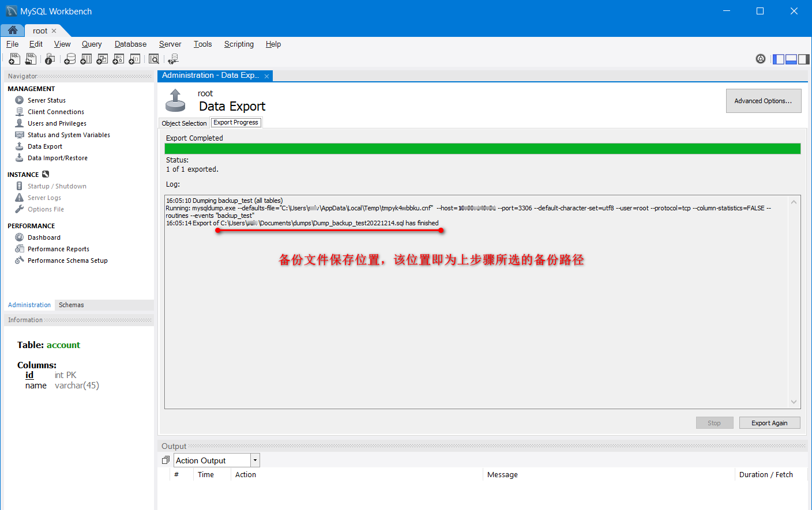812x510 pixels.
Task: Open Options File item
Action: [x=46, y=209]
